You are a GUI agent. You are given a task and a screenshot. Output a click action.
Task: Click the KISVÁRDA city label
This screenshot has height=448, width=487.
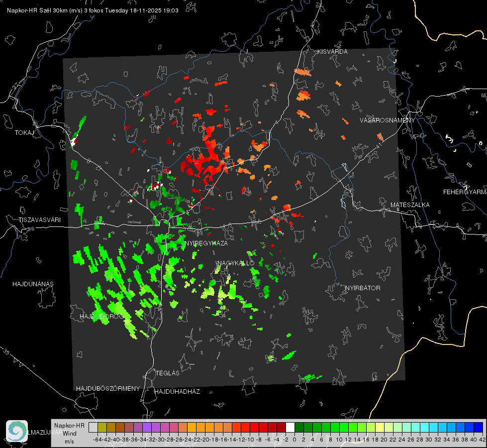(x=332, y=52)
